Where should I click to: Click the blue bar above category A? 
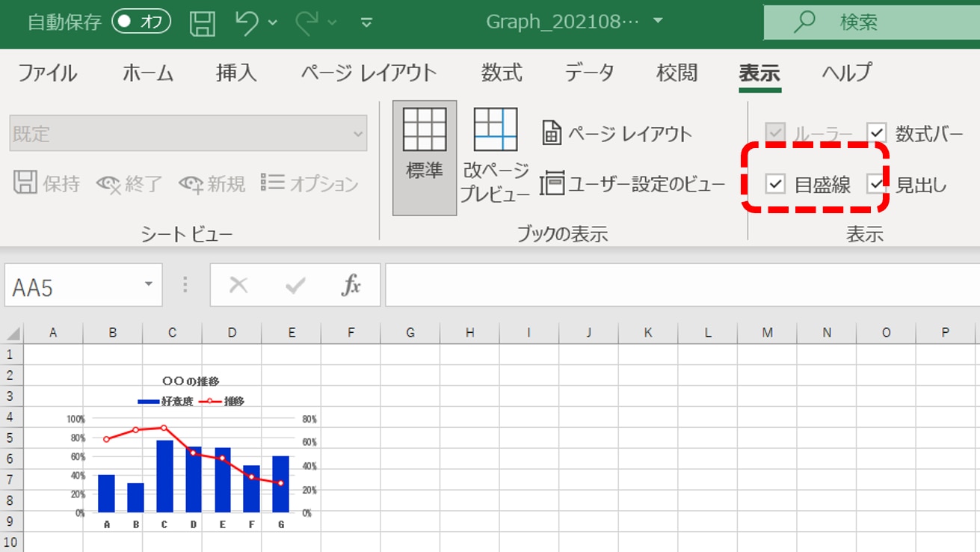pyautogui.click(x=106, y=494)
